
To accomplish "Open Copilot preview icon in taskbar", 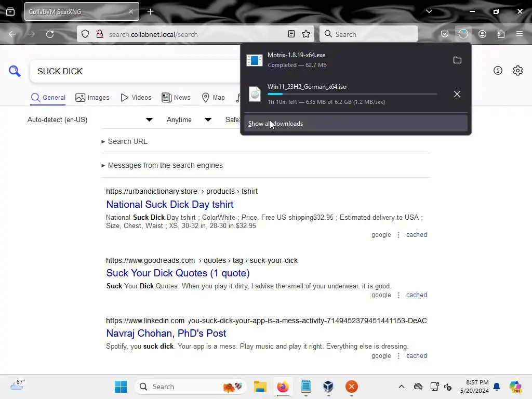I will pos(515,387).
